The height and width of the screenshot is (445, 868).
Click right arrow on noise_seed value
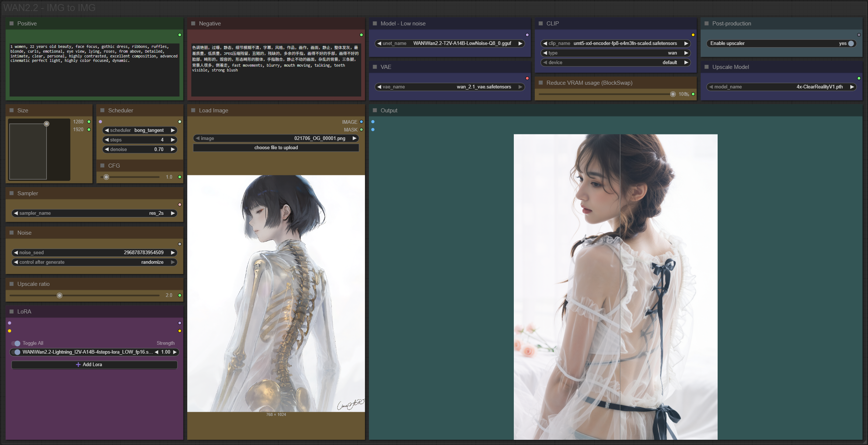pos(172,253)
